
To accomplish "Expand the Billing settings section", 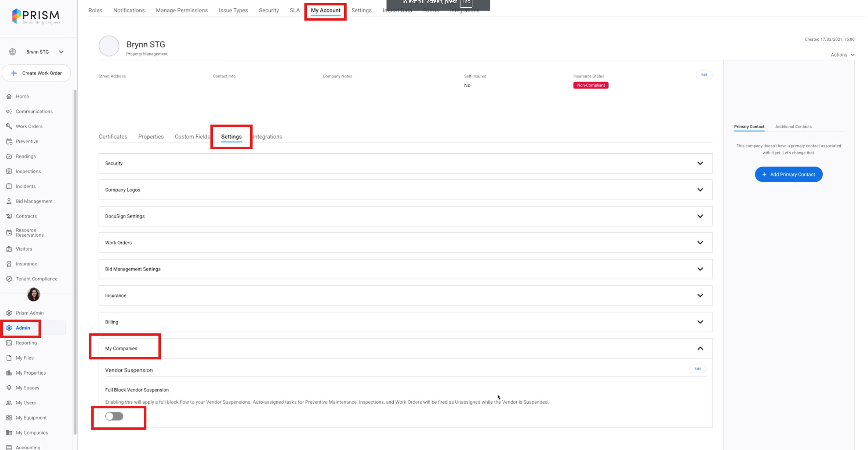I will [x=700, y=322].
